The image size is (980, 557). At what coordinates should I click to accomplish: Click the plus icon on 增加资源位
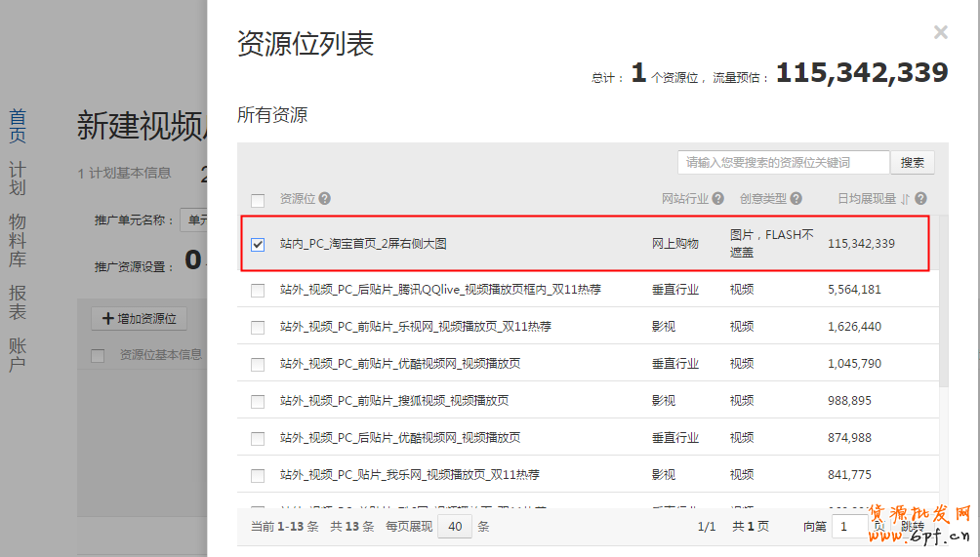point(108,319)
